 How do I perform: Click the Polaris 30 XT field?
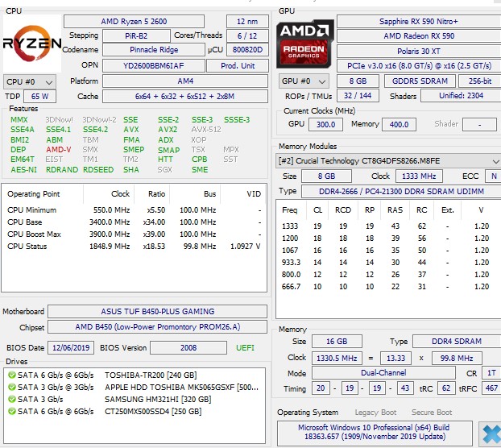click(x=419, y=51)
